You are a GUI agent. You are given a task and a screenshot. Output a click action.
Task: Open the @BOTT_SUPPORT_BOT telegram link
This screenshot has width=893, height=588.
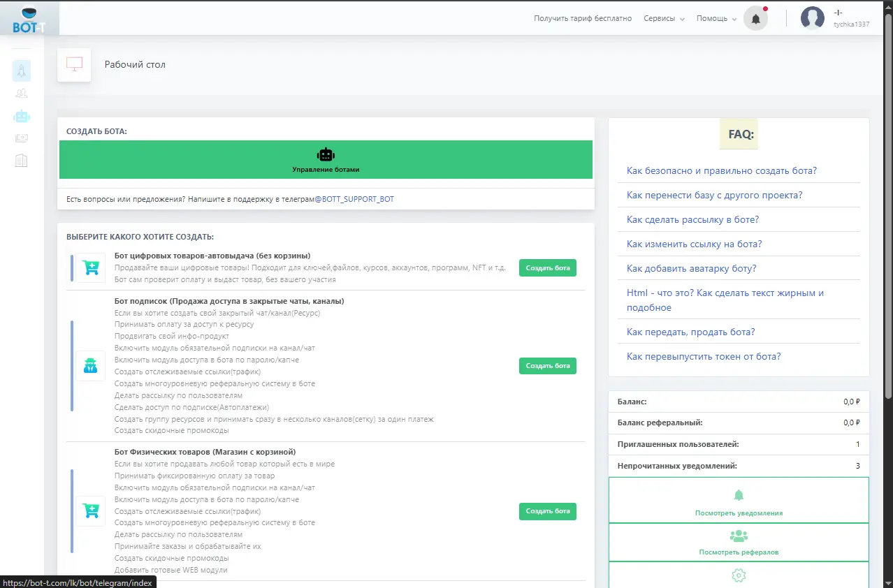[354, 199]
